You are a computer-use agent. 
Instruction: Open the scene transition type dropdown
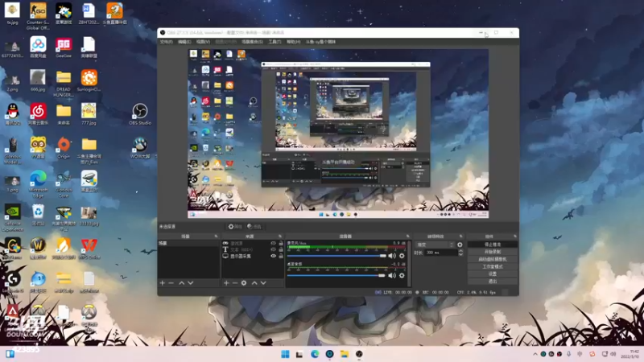tap(436, 245)
